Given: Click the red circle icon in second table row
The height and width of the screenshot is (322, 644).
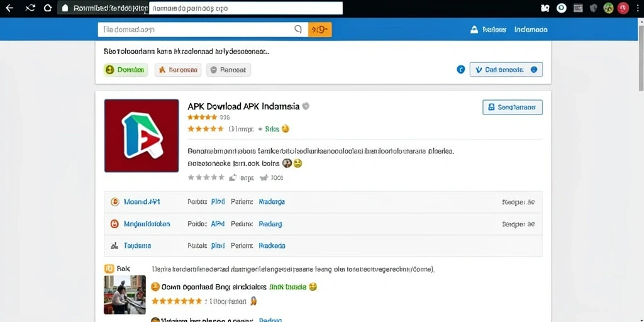Looking at the screenshot, I should [115, 224].
